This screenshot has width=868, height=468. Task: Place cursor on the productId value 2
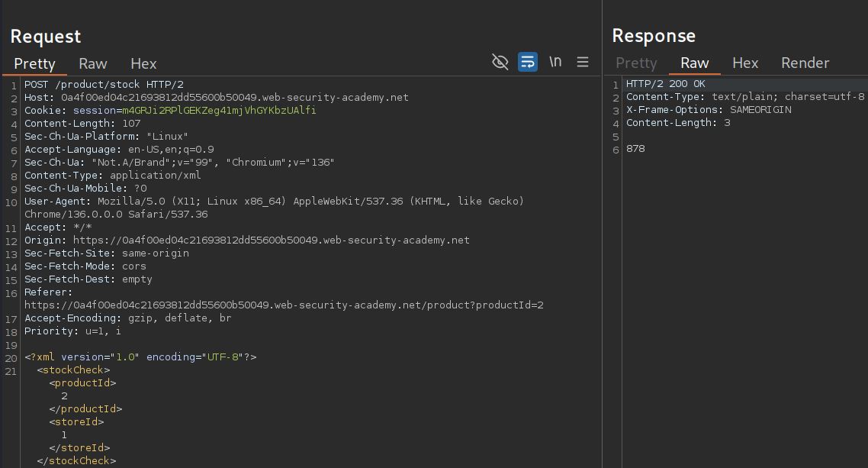65,396
